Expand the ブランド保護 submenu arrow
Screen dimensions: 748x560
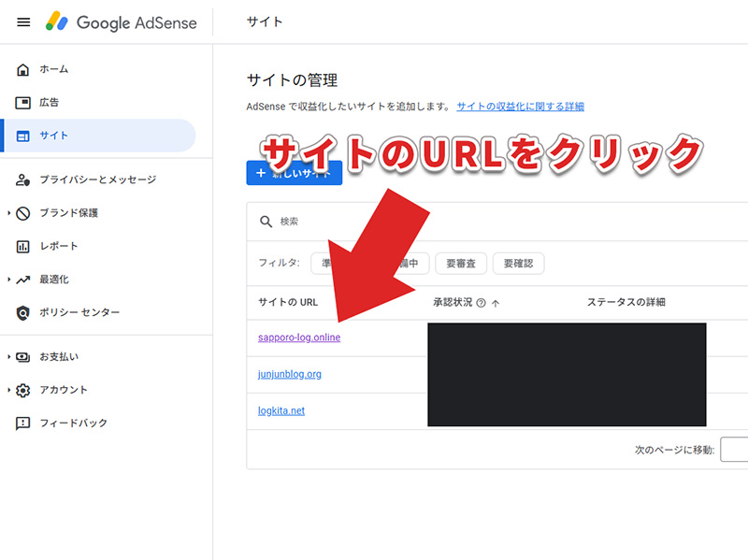point(8,213)
